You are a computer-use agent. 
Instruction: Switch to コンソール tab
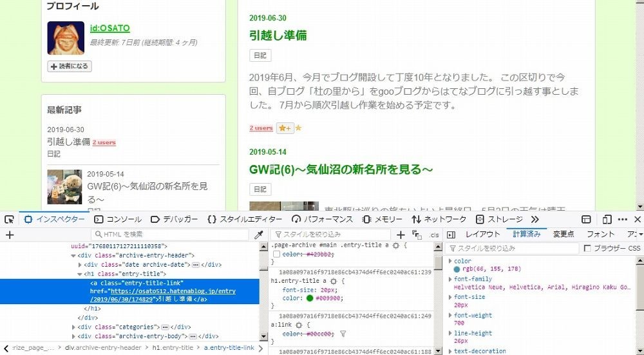[x=117, y=220]
